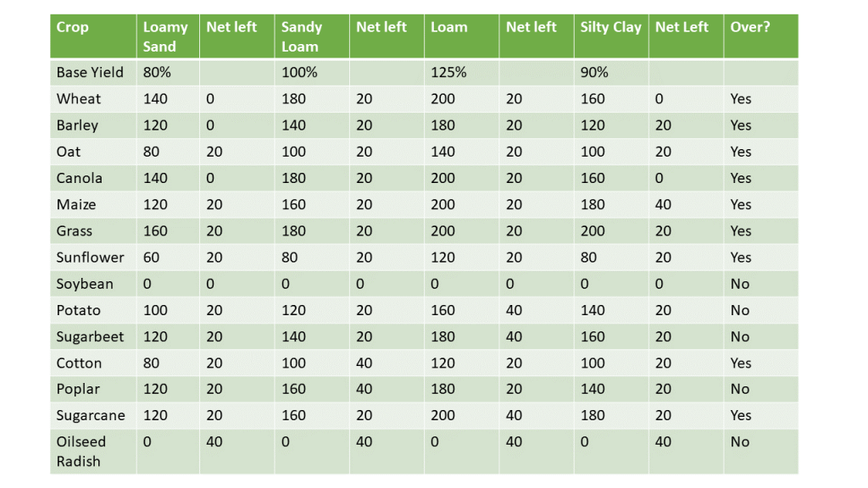868x488 pixels.
Task: Click the Sandy Loam column header
Action: (x=300, y=36)
